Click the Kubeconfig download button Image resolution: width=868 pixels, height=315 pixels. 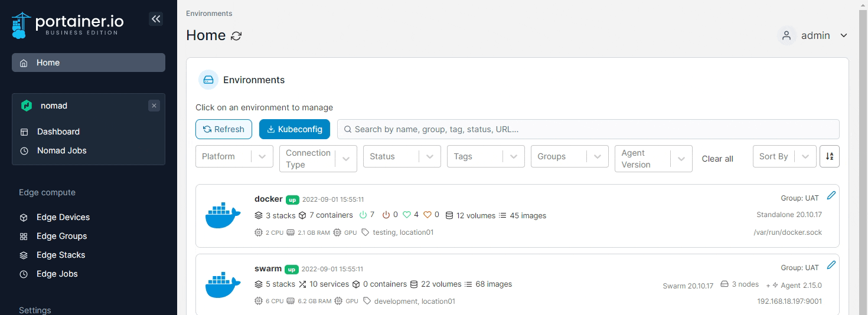tap(295, 129)
